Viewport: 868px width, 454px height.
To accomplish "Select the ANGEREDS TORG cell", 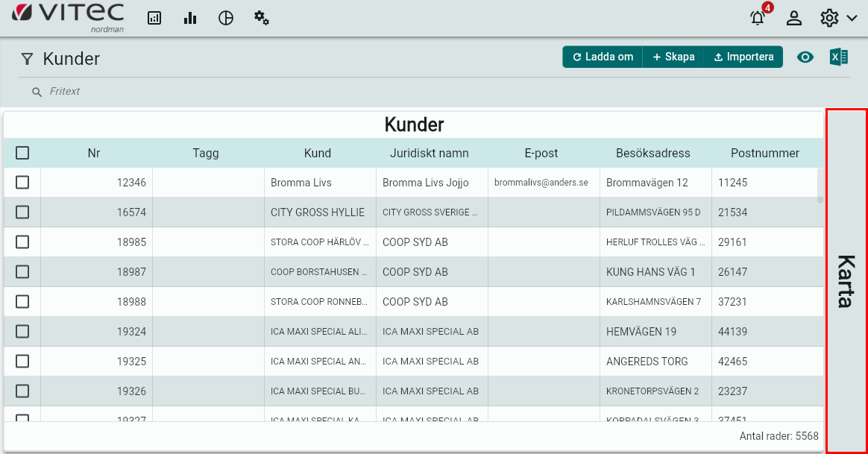I will (655, 362).
